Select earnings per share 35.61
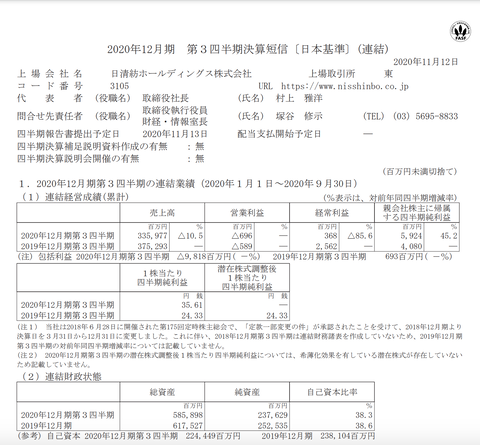Image resolution: width=480 pixels, height=445 pixels. coord(192,305)
